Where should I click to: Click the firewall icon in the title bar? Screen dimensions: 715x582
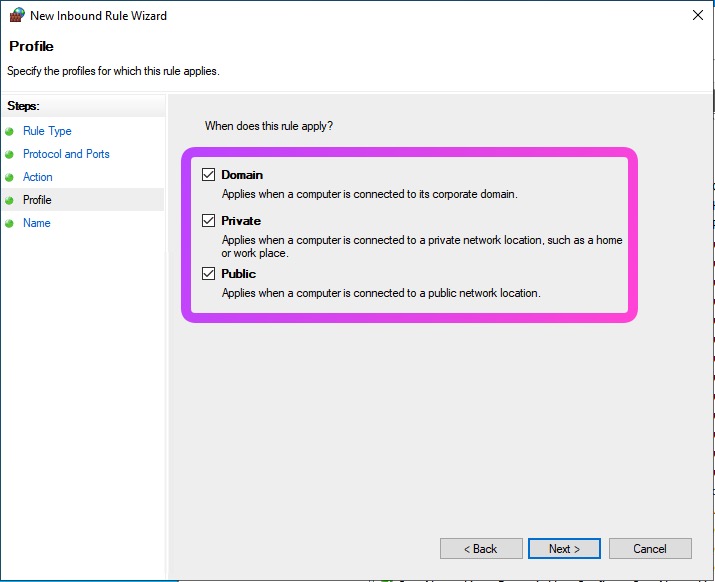click(x=16, y=16)
